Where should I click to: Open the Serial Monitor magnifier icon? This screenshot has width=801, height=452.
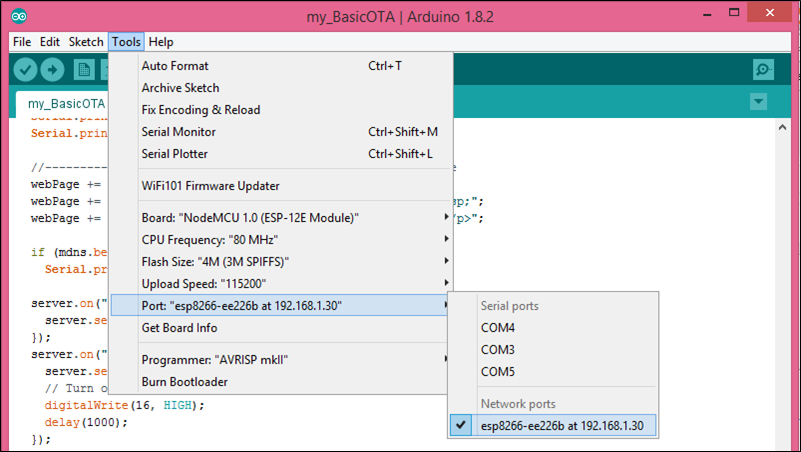click(x=763, y=69)
